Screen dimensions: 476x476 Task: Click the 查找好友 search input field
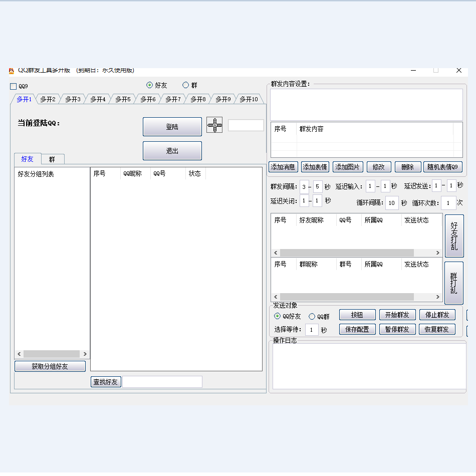(x=162, y=382)
